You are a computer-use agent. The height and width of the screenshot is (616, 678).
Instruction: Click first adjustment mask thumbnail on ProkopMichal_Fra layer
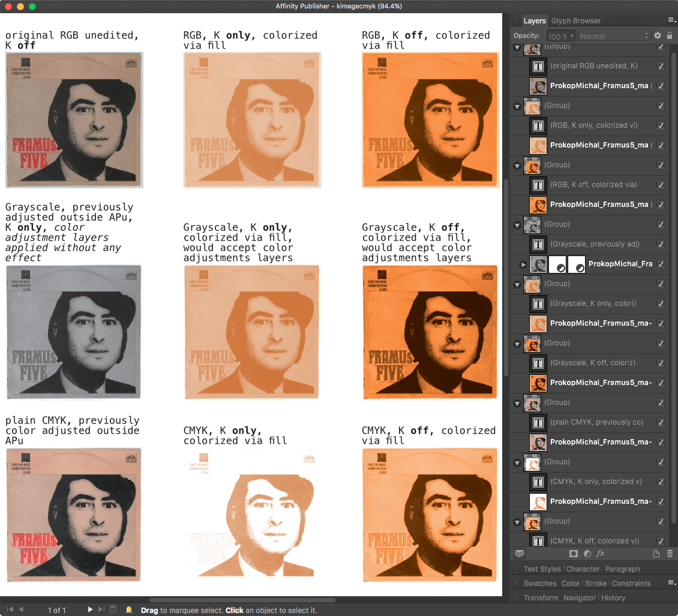(x=557, y=264)
